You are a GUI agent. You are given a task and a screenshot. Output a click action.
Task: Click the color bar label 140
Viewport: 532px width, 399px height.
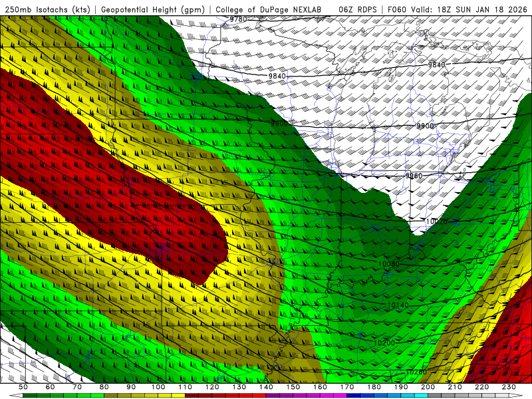click(266, 387)
